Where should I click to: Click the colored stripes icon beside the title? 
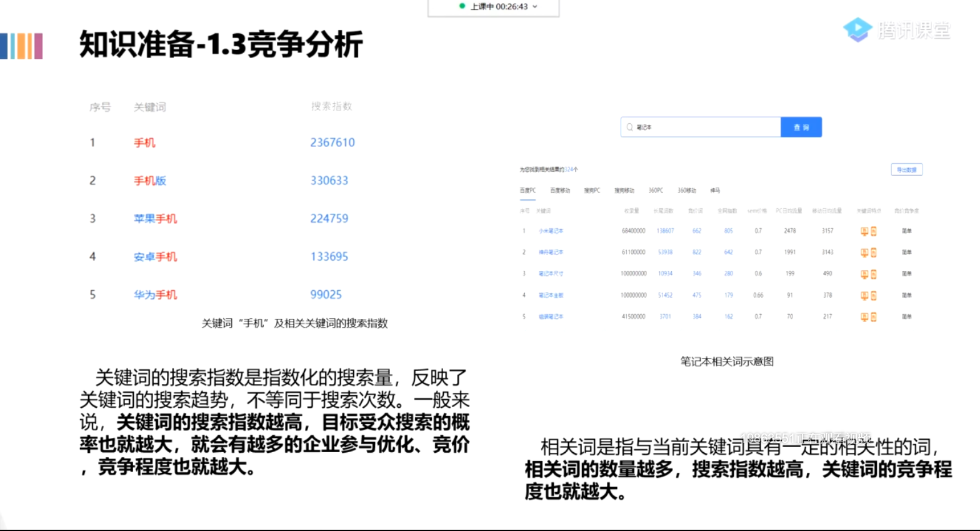[x=22, y=46]
